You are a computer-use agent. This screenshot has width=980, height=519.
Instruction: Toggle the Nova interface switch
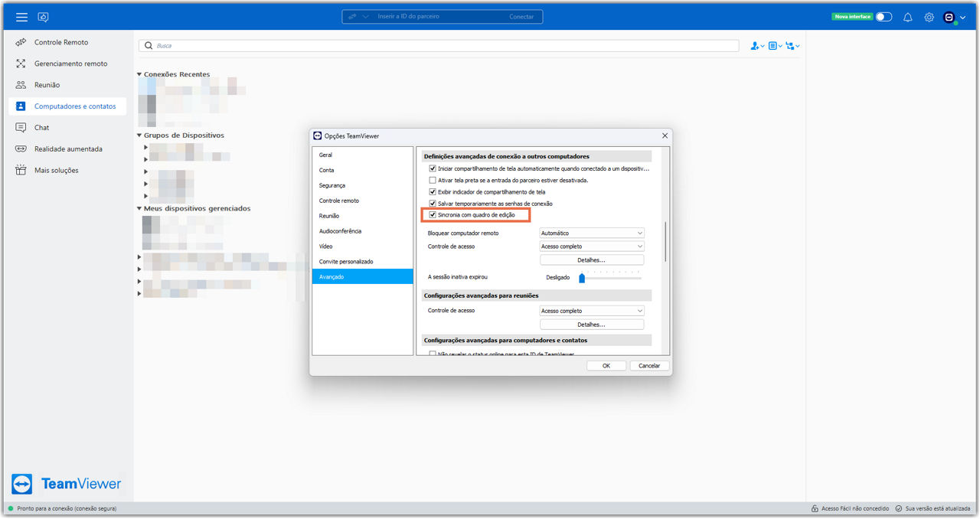tap(884, 17)
